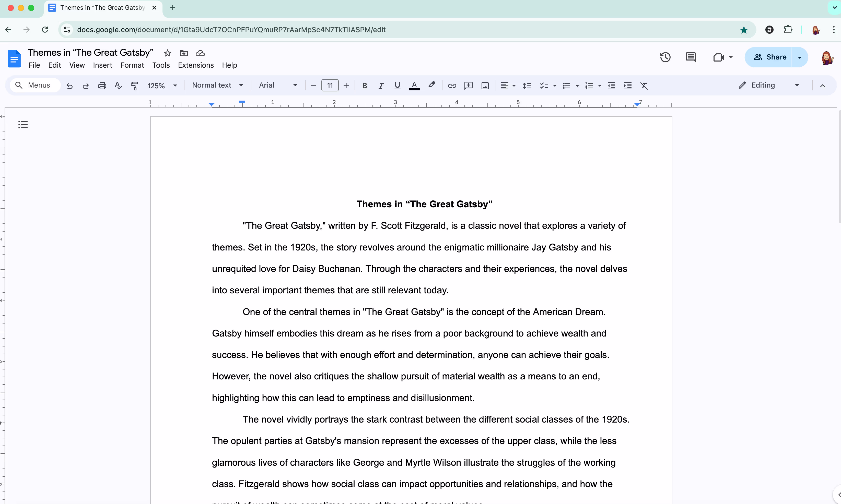Toggle italic formatting
The image size is (841, 504).
pos(381,86)
